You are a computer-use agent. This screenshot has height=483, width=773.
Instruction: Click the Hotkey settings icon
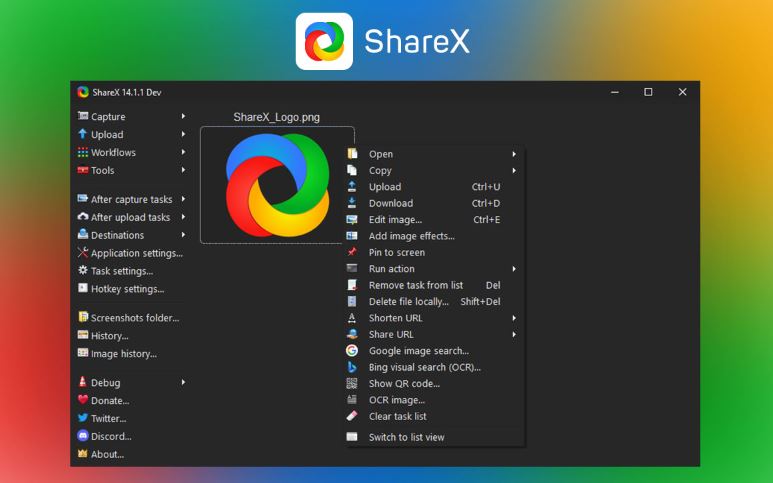pos(83,288)
